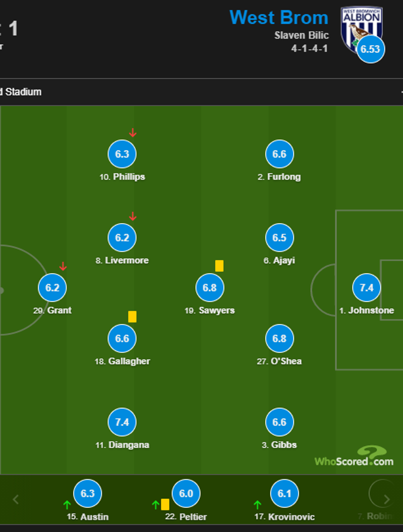Open the 3. Gibbs player name
The height and width of the screenshot is (532, 403).
click(x=279, y=445)
